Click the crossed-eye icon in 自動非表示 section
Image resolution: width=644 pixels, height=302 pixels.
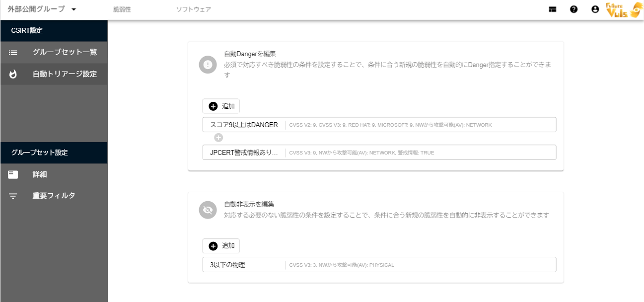click(x=208, y=210)
